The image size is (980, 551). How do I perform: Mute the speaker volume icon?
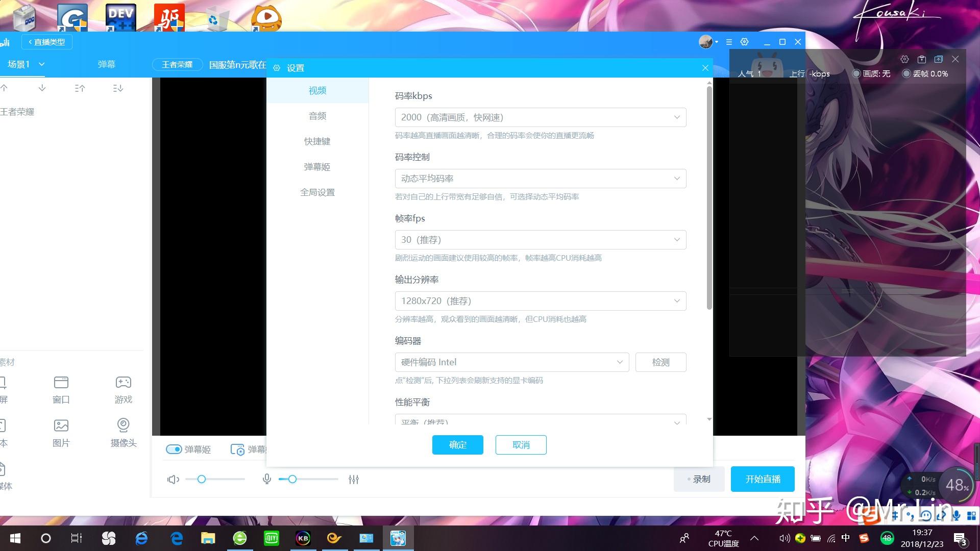click(173, 480)
